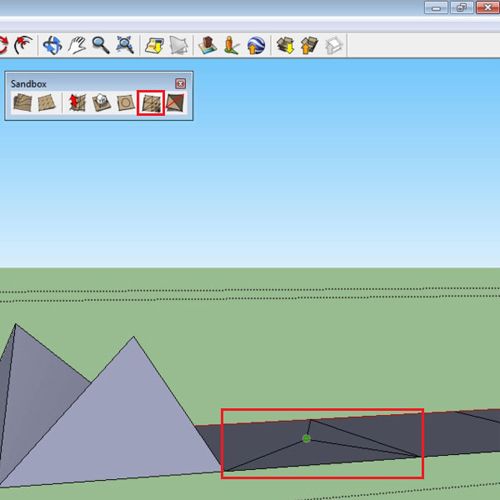Toggle Terrain icon next to Add Location

point(178,45)
